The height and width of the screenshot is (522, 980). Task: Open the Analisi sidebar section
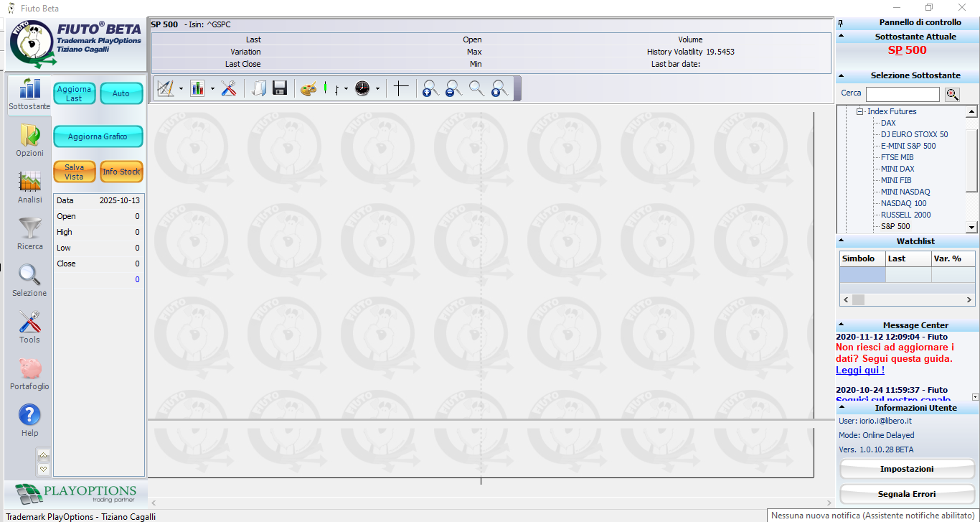pos(29,187)
